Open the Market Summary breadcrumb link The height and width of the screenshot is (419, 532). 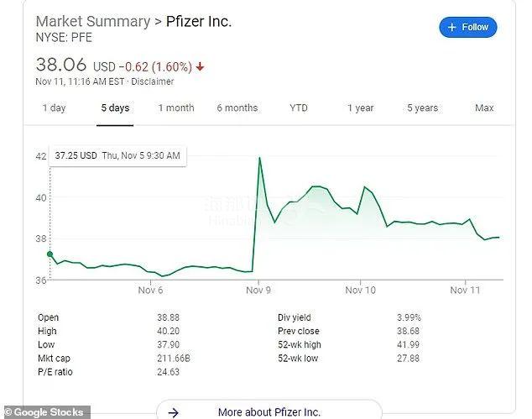click(93, 21)
